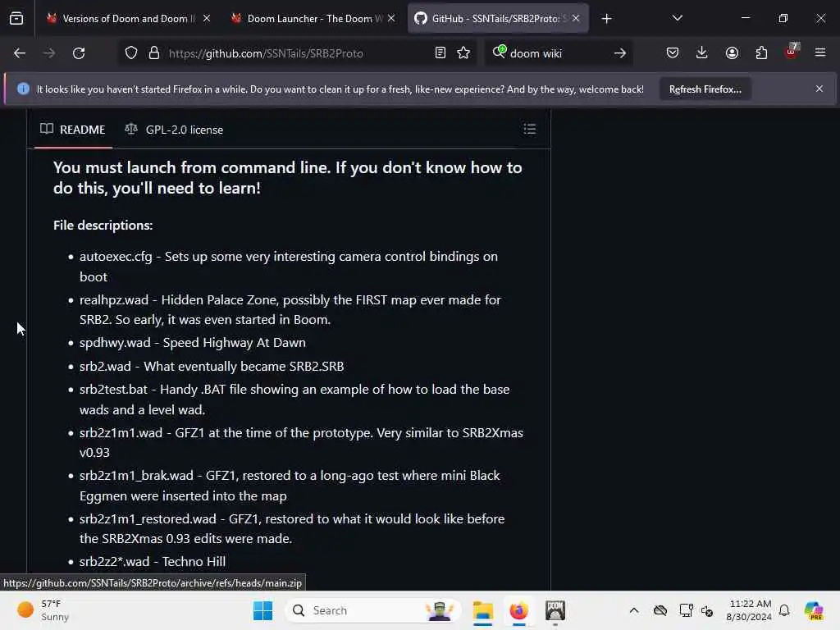Open weather widget showing 57°F Sunny

pyautogui.click(x=43, y=610)
